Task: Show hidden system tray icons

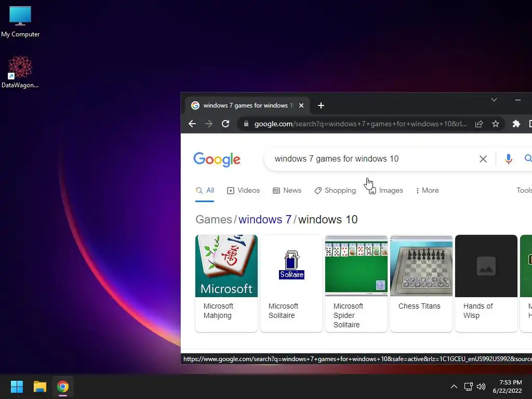Action: [x=454, y=387]
